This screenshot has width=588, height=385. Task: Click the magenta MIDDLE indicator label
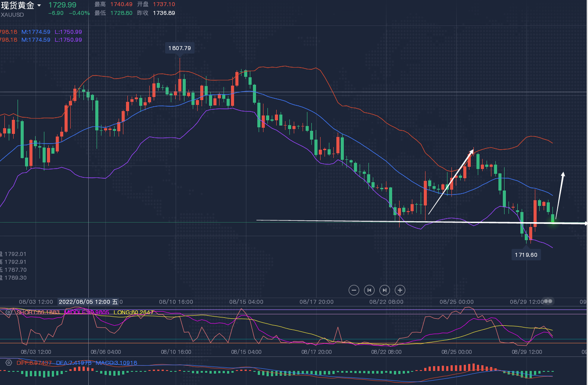pos(87,312)
